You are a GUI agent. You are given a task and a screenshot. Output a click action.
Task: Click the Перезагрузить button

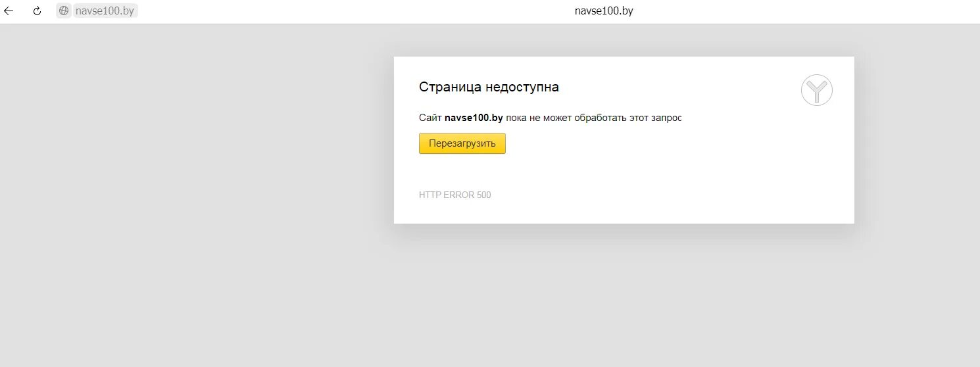[462, 143]
